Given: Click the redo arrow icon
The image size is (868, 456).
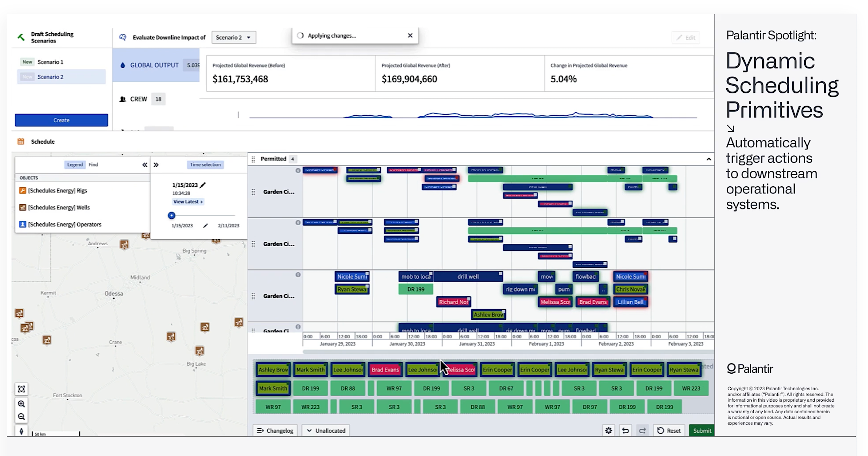Looking at the screenshot, I should tap(642, 430).
